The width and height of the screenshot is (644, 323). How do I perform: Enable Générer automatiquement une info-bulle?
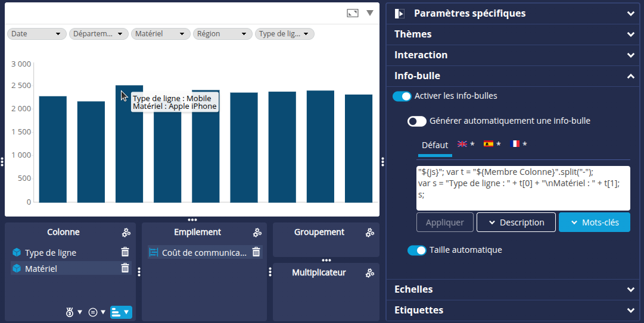click(417, 121)
